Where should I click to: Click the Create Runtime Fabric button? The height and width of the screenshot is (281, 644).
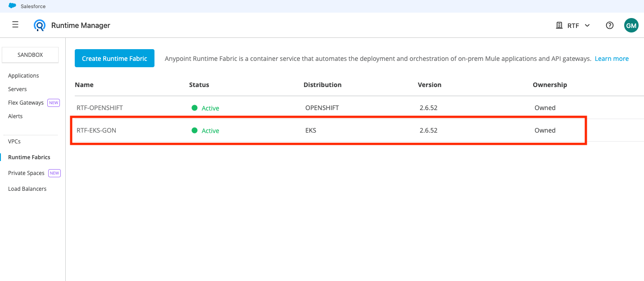point(114,58)
